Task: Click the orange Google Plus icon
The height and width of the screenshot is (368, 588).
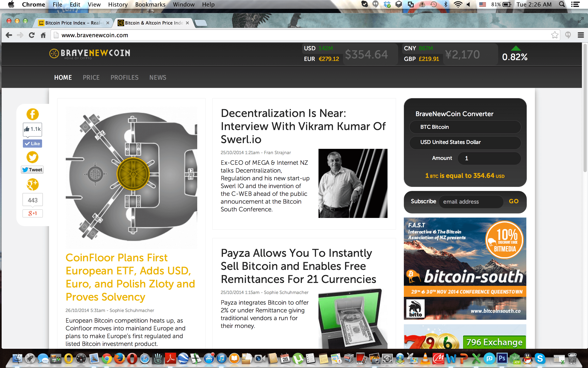Action: tap(32, 184)
